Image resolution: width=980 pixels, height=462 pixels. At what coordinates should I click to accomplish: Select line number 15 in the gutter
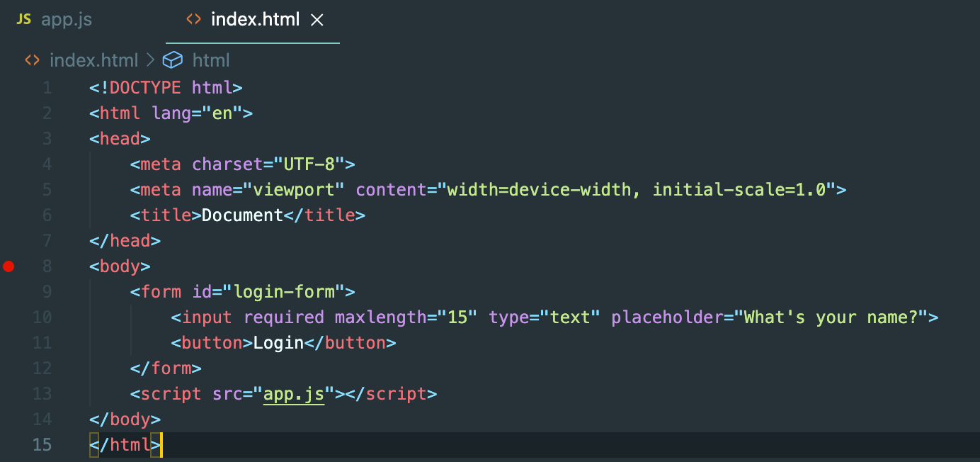click(x=42, y=445)
